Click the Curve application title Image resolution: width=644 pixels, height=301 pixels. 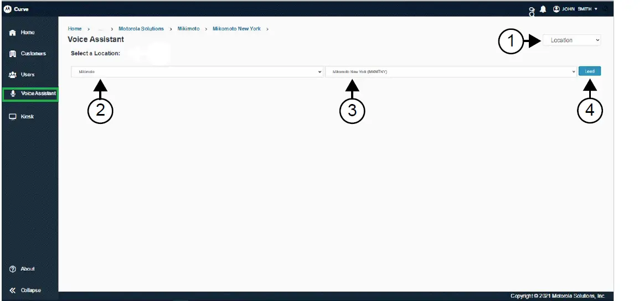pyautogui.click(x=21, y=9)
